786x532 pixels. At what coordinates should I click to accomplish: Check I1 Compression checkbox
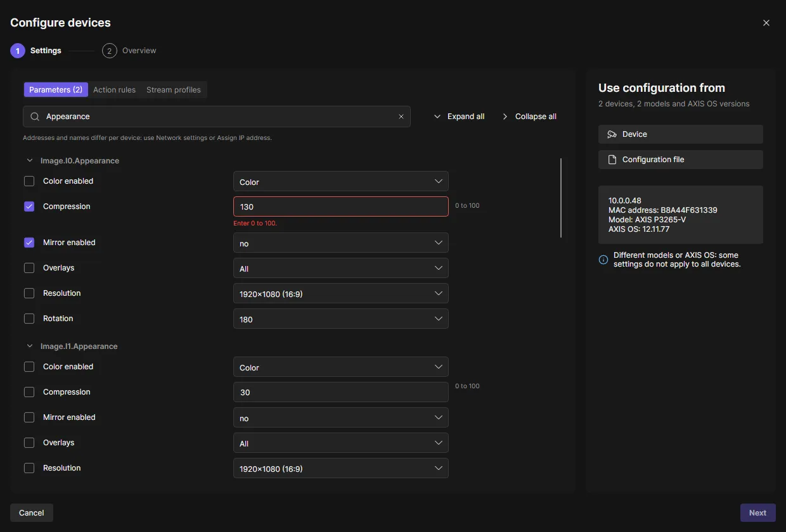click(29, 392)
